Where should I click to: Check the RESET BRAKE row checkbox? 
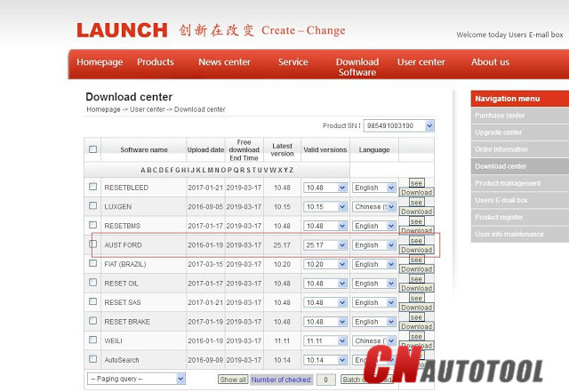[92, 321]
